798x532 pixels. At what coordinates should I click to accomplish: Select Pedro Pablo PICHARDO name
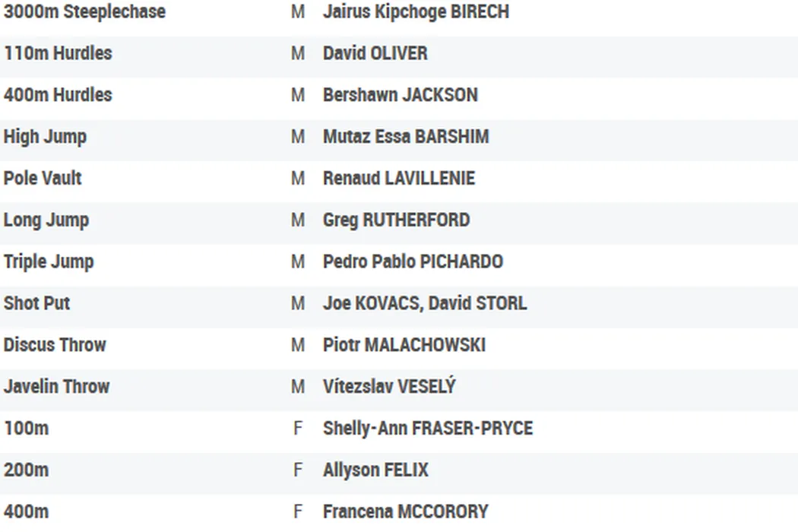413,262
